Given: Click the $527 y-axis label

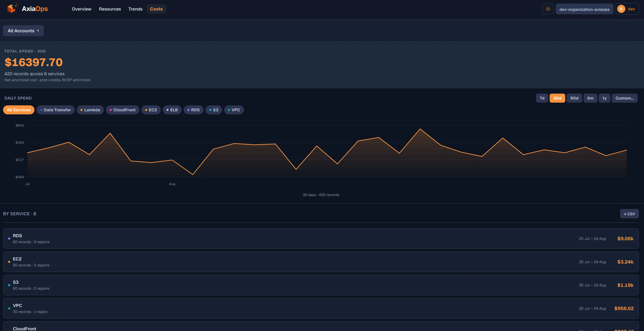Looking at the screenshot, I should pyautogui.click(x=20, y=160).
